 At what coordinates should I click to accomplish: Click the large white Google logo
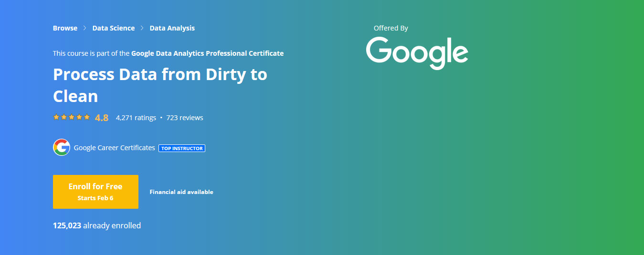pos(417,53)
